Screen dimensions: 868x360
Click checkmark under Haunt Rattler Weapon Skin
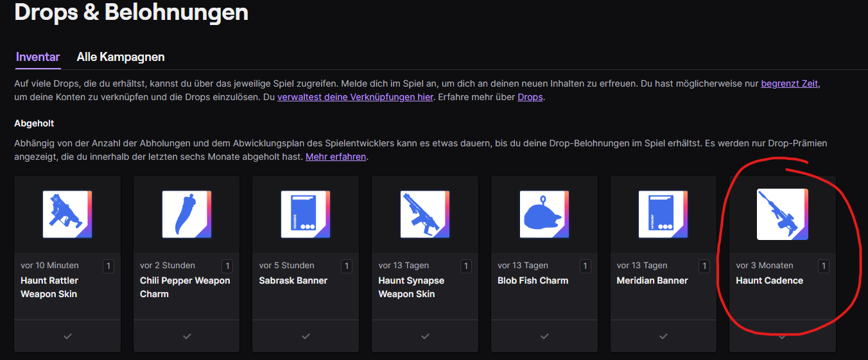coord(67,336)
